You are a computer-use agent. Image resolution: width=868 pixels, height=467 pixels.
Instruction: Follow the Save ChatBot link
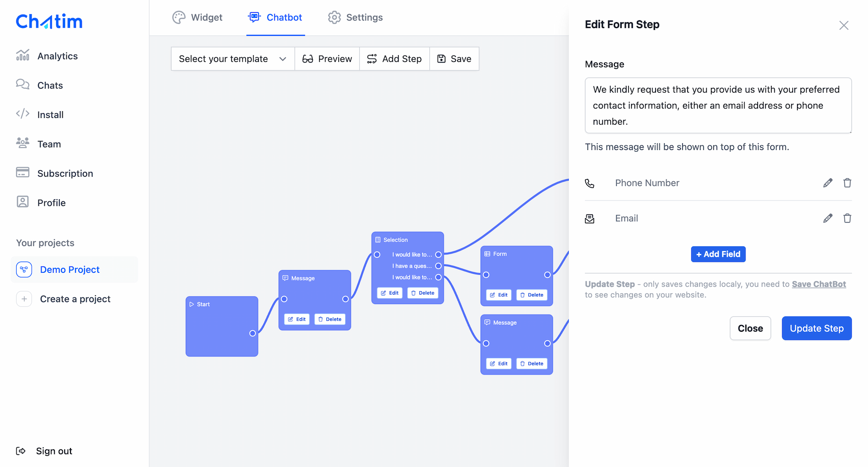click(819, 284)
